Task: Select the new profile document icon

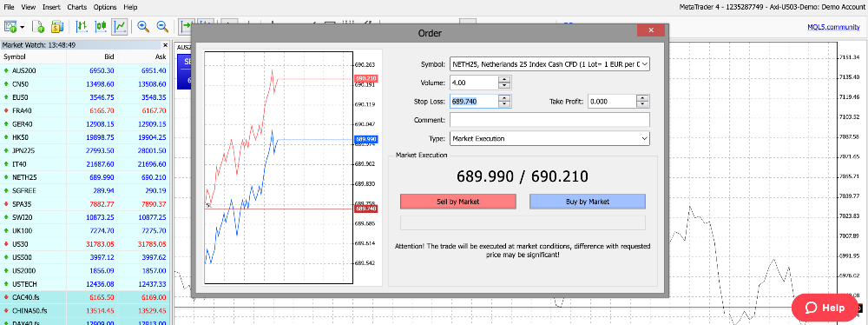Action: click(38, 26)
